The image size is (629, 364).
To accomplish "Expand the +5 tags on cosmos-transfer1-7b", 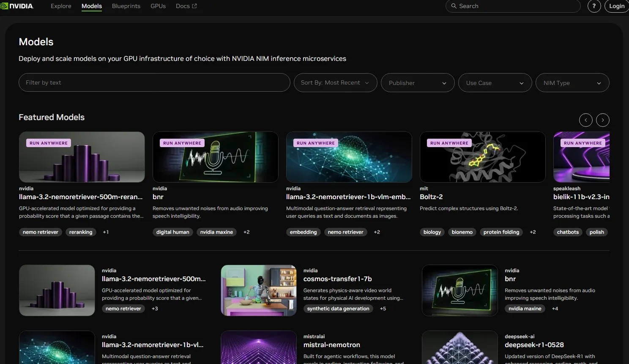I will click(383, 309).
